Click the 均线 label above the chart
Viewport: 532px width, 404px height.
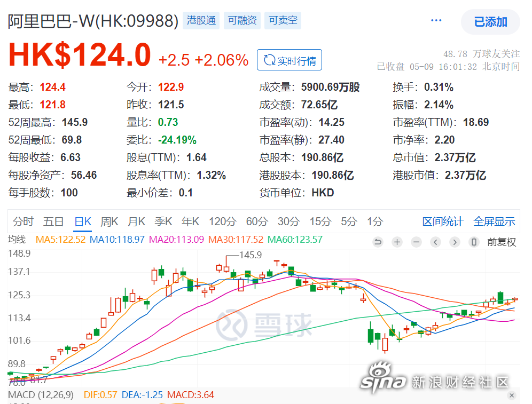[x=17, y=240]
